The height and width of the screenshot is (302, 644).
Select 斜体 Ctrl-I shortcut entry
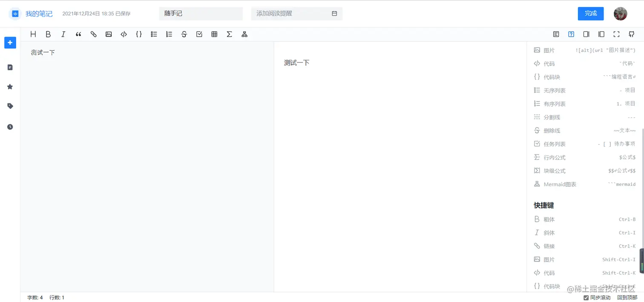[584, 233]
